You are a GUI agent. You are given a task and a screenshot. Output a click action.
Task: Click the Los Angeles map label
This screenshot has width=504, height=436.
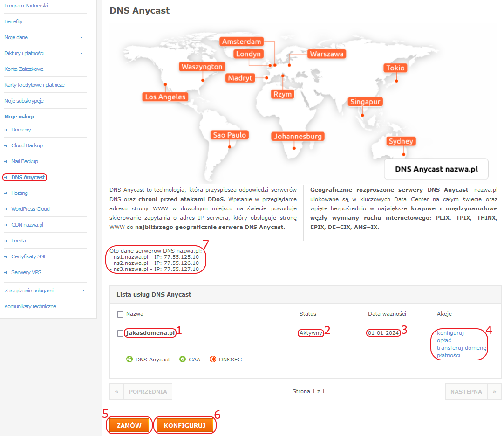165,97
